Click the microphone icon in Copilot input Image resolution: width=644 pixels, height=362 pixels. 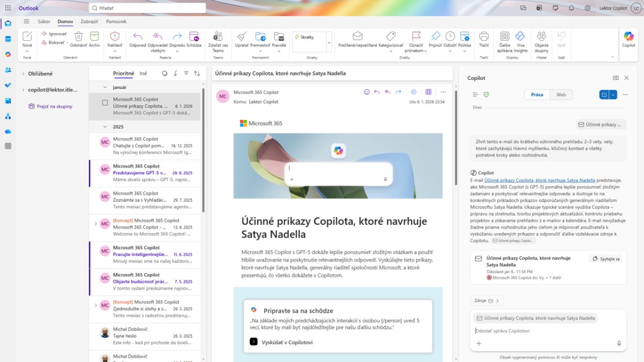coord(619,343)
